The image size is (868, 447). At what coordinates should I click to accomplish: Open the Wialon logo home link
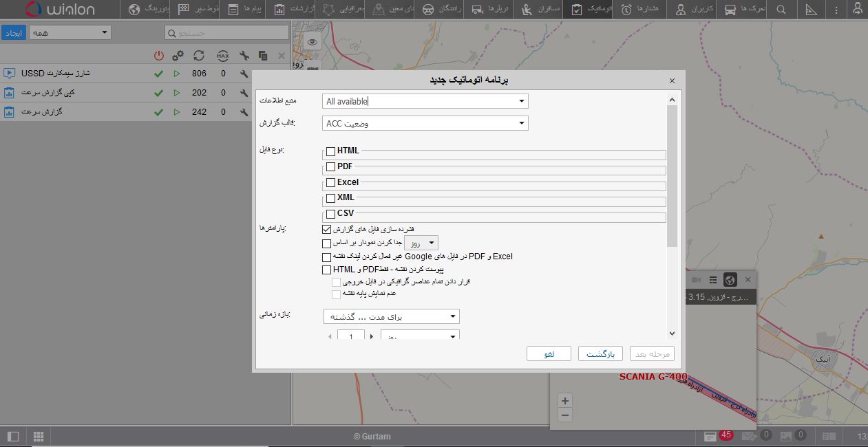pyautogui.click(x=59, y=10)
